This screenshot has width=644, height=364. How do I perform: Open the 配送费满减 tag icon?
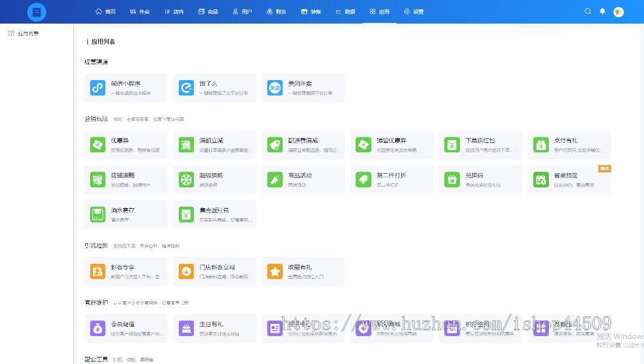(x=275, y=145)
